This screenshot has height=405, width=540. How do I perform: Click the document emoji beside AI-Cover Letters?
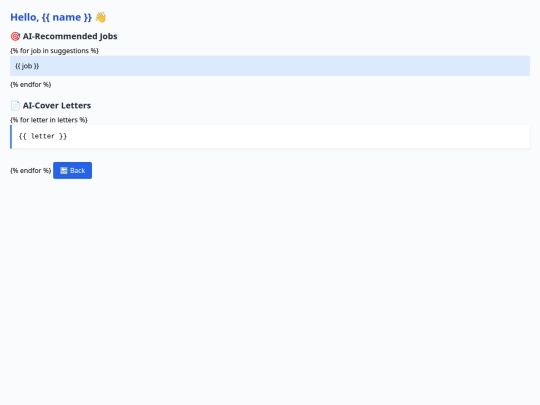pos(15,105)
